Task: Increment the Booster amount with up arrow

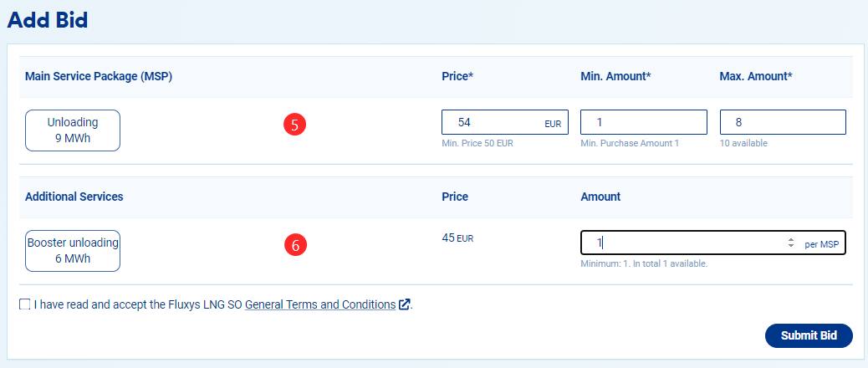Action: click(x=791, y=240)
